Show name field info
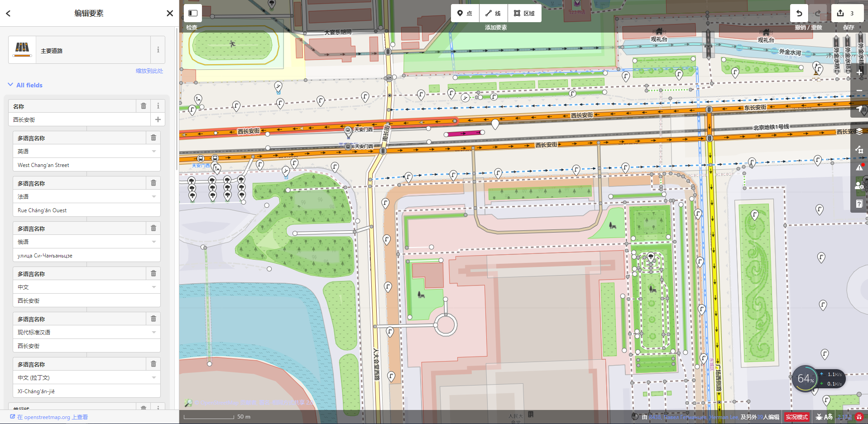The width and height of the screenshot is (868, 424). [x=158, y=106]
